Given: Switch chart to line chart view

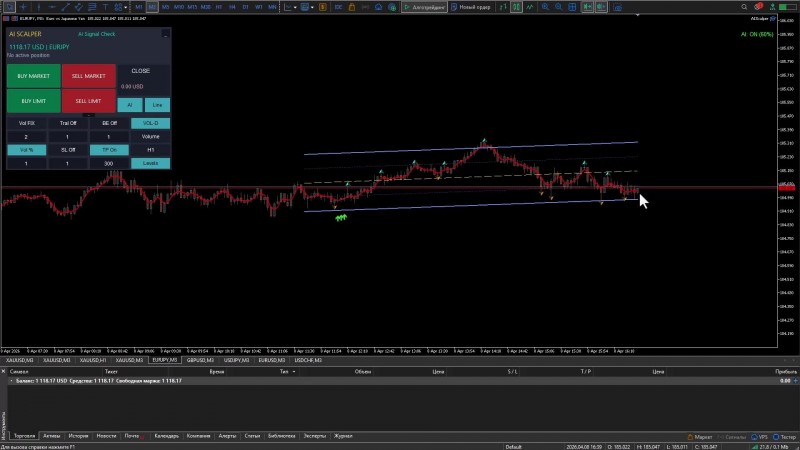Looking at the screenshot, I should tap(530, 7).
